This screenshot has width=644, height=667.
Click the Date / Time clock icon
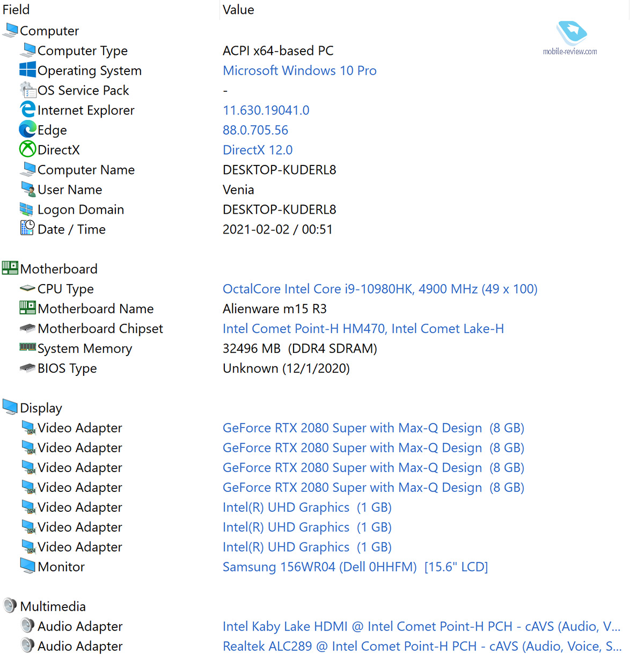point(27,228)
